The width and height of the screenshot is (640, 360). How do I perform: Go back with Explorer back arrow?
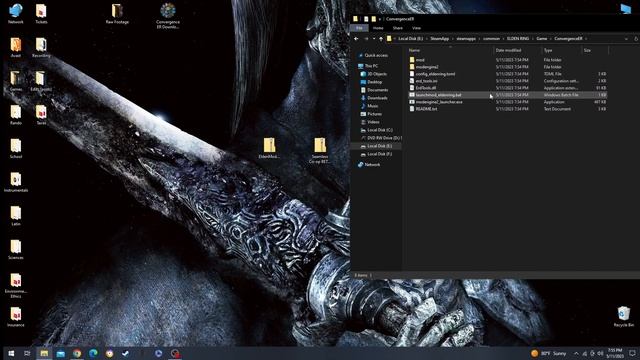(356, 39)
